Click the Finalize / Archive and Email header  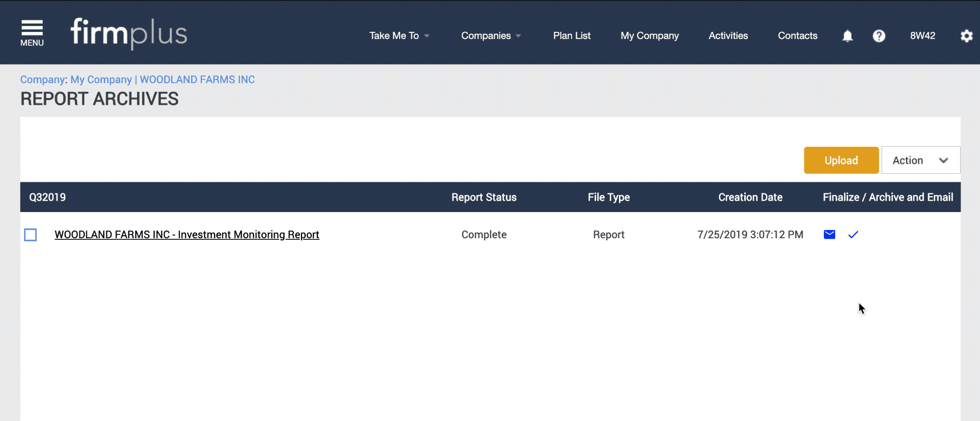pyautogui.click(x=888, y=197)
